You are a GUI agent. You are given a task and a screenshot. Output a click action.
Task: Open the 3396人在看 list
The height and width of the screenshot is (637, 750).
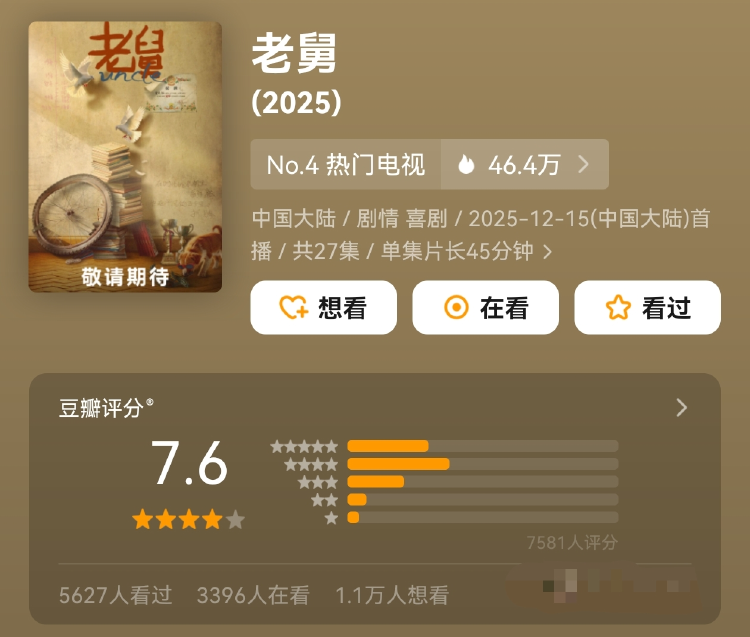[x=253, y=595]
